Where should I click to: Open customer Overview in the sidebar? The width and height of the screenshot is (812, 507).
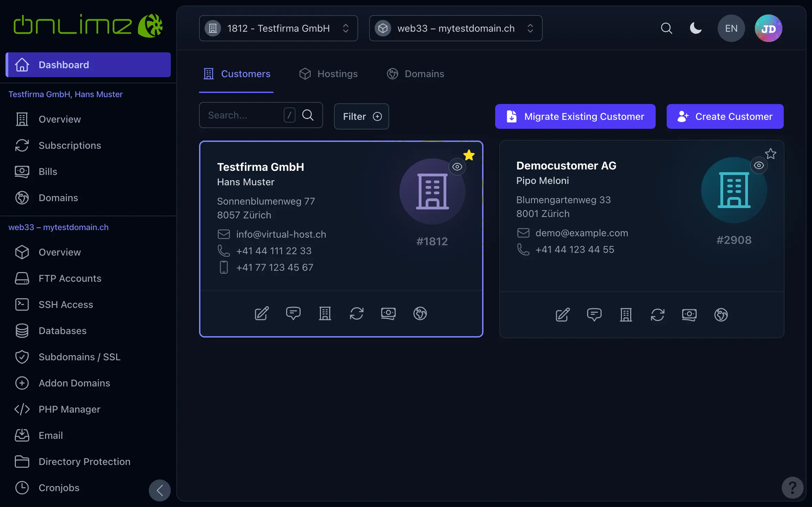click(88, 119)
